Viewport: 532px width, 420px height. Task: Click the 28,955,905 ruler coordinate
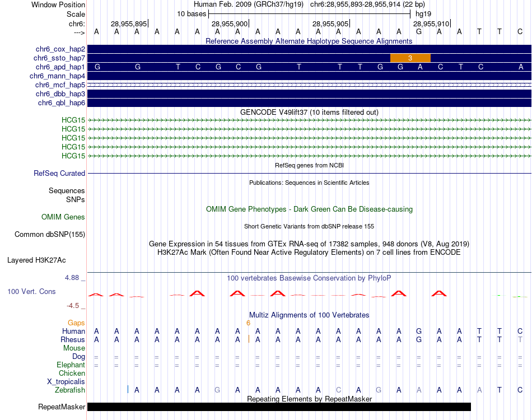click(330, 24)
